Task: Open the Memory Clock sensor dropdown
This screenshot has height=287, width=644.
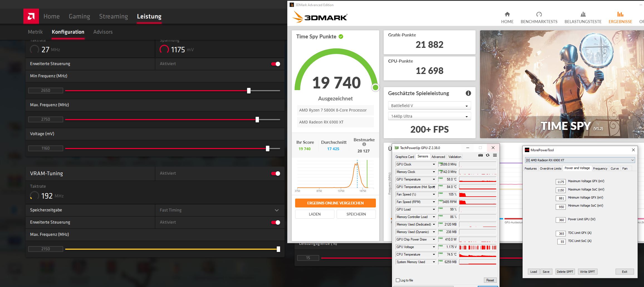Action: 434,172
